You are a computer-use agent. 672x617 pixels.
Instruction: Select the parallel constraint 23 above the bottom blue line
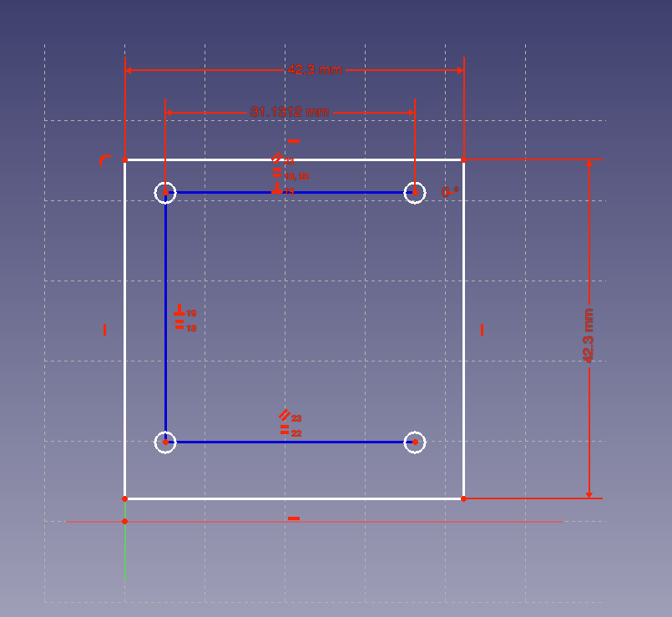tap(284, 414)
